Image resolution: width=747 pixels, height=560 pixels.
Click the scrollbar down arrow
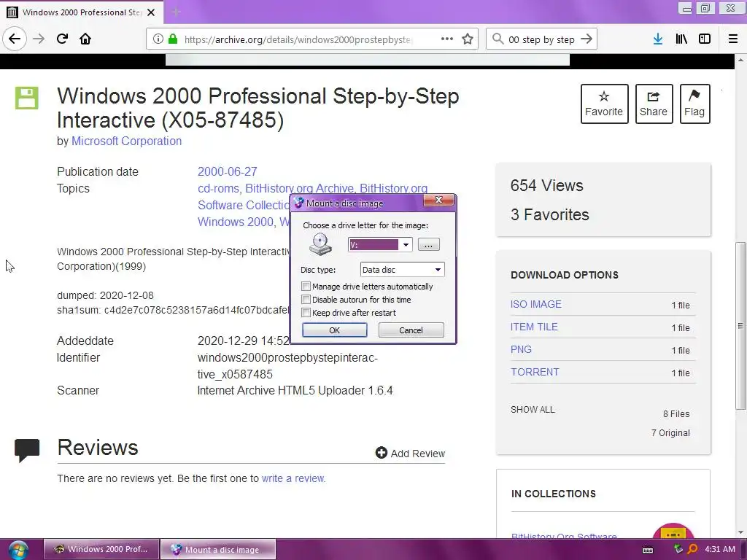click(740, 532)
